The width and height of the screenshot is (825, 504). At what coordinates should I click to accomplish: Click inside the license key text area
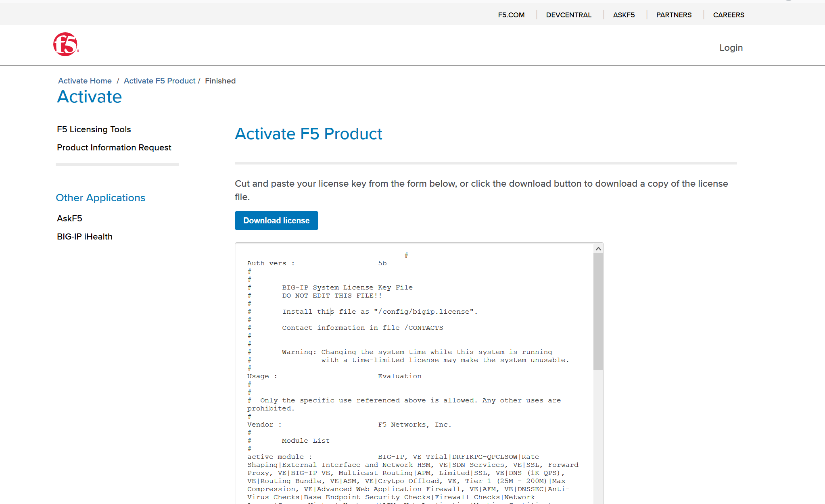click(414, 373)
